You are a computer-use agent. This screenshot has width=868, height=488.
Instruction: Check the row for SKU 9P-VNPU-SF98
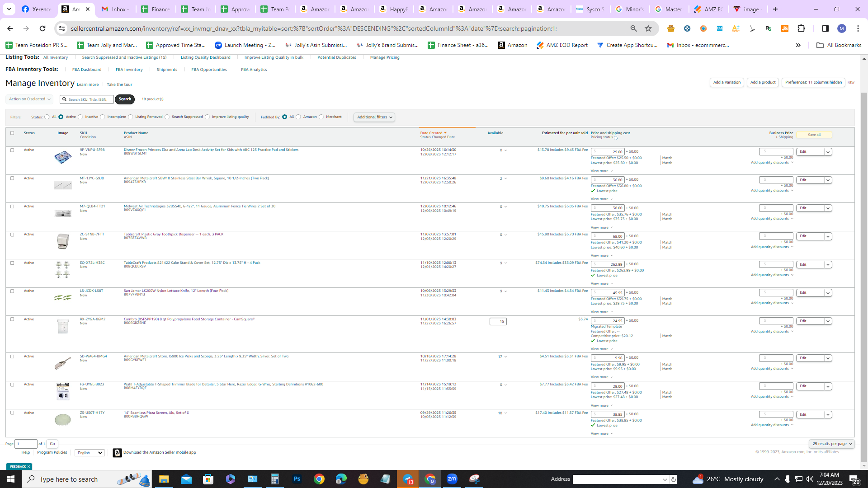pyautogui.click(x=12, y=150)
